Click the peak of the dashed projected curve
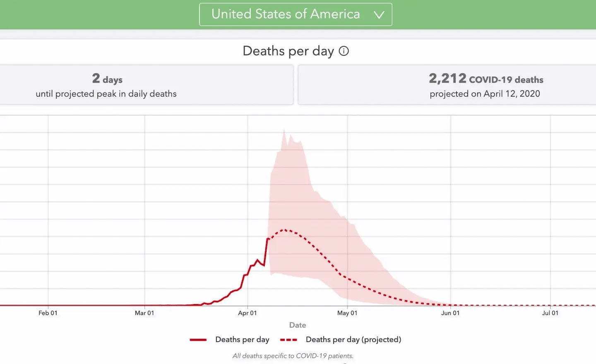The height and width of the screenshot is (364, 596). click(x=284, y=230)
